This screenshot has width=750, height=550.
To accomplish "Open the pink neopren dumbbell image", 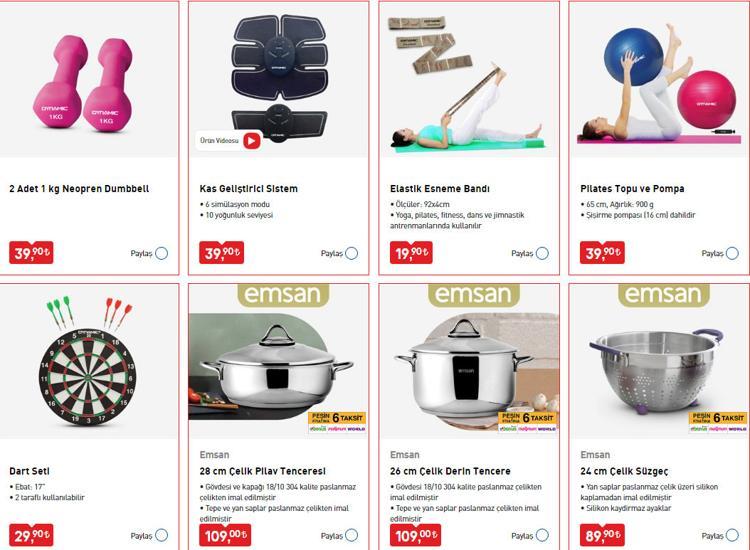I will pos(82,82).
